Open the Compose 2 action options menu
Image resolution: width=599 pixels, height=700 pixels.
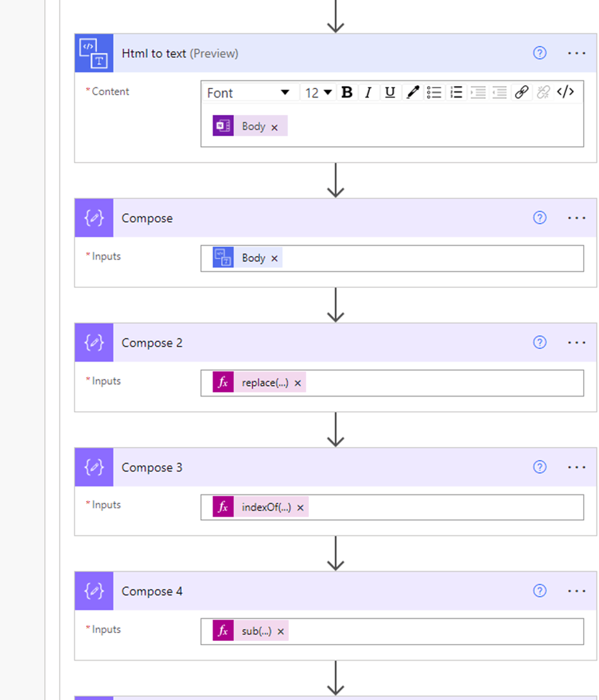tap(576, 343)
